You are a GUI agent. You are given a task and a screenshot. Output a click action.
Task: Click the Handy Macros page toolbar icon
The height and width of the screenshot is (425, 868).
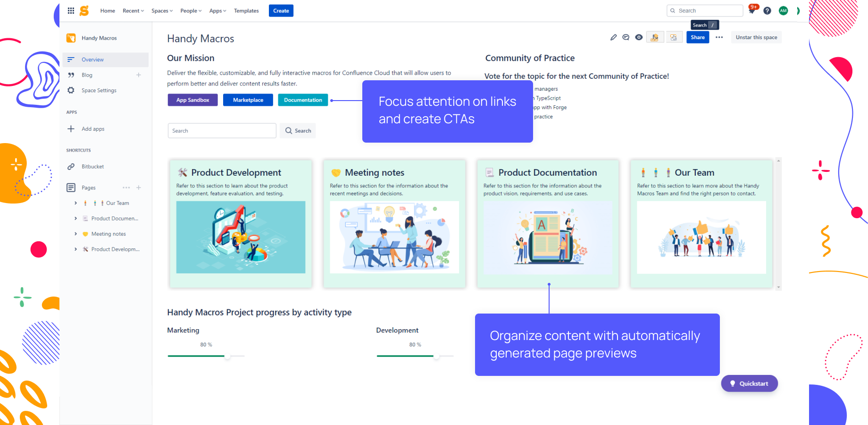[655, 37]
